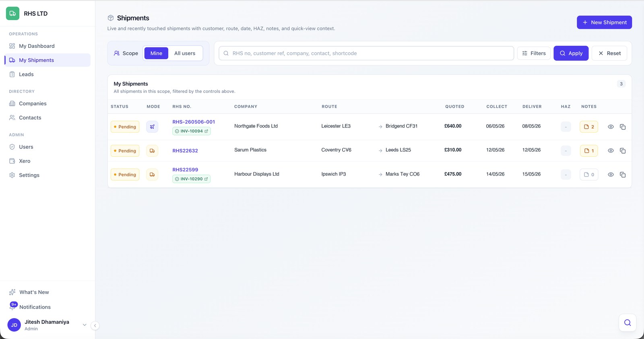Go to My Dashboard

[x=47, y=46]
